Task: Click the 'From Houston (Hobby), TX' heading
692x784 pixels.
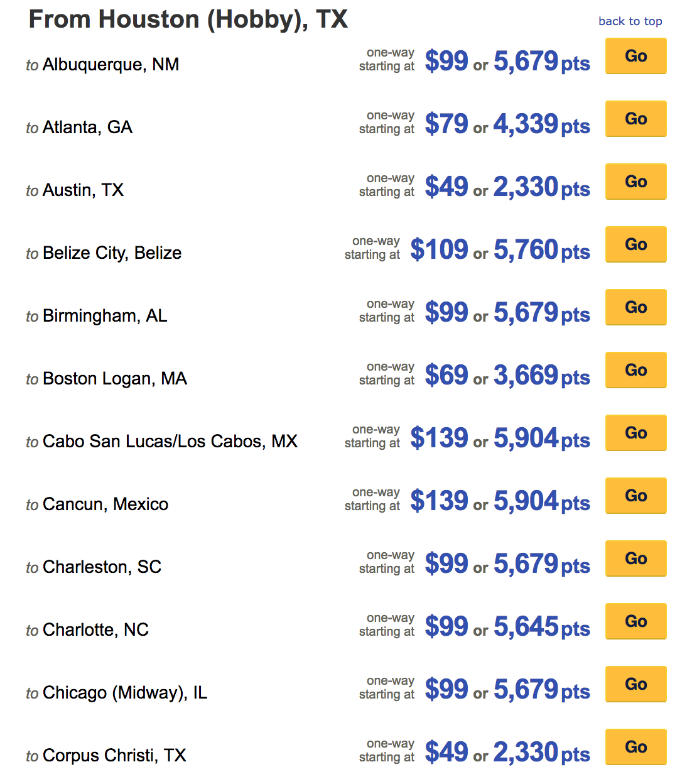Action: coord(188,20)
